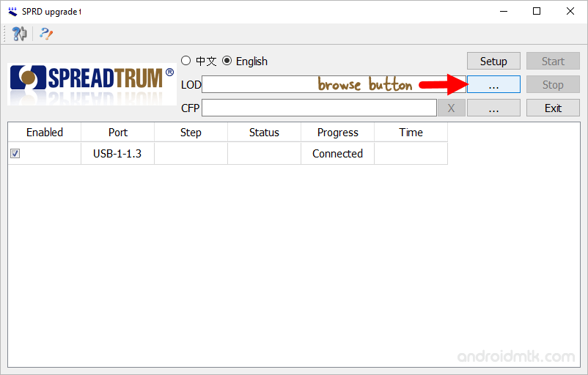Focus the CFP file path field
This screenshot has height=375, width=588.
click(x=319, y=108)
